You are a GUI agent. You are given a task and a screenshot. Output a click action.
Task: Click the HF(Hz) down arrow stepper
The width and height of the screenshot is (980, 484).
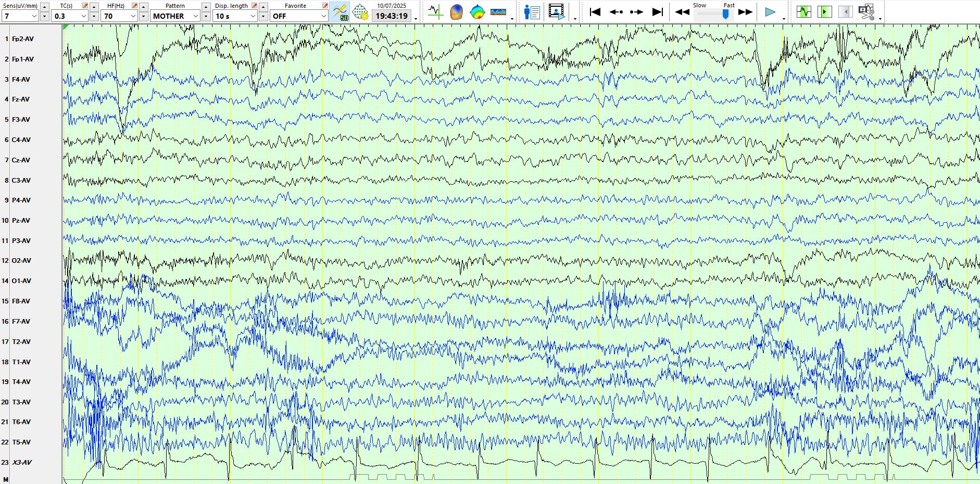coord(144,16)
